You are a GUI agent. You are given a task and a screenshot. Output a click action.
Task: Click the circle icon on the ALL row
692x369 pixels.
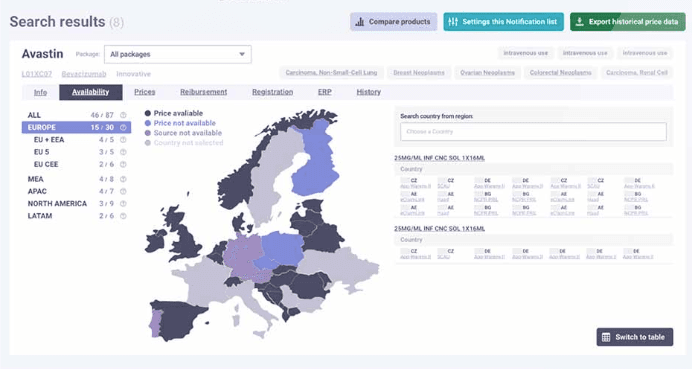click(x=123, y=115)
